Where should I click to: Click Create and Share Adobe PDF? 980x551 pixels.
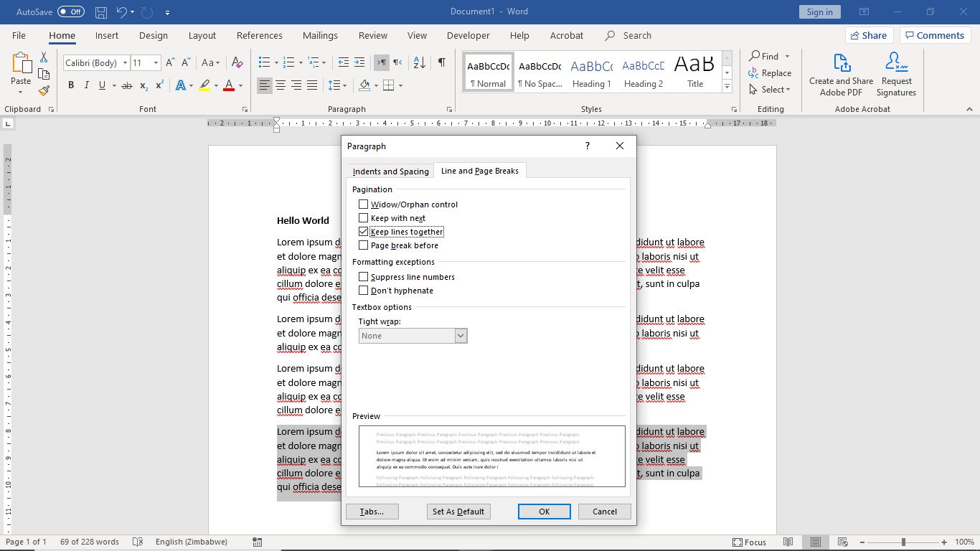click(x=842, y=74)
